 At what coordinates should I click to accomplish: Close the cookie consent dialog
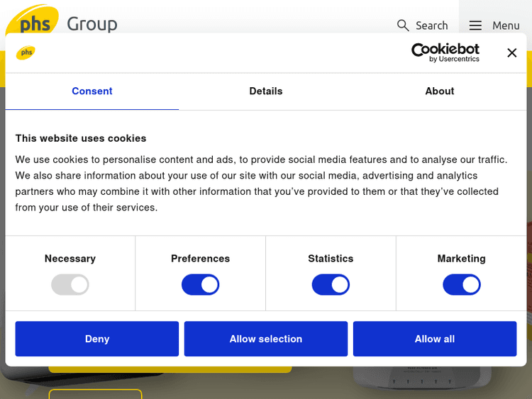[x=511, y=52]
